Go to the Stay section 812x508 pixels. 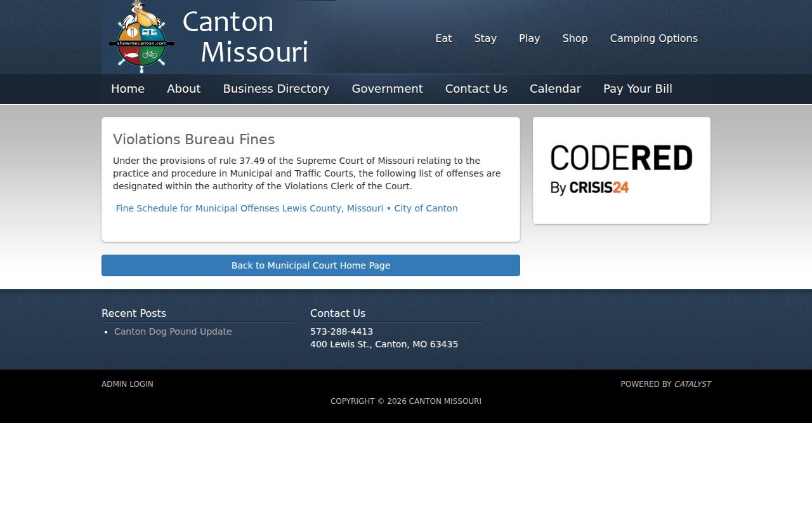point(485,38)
